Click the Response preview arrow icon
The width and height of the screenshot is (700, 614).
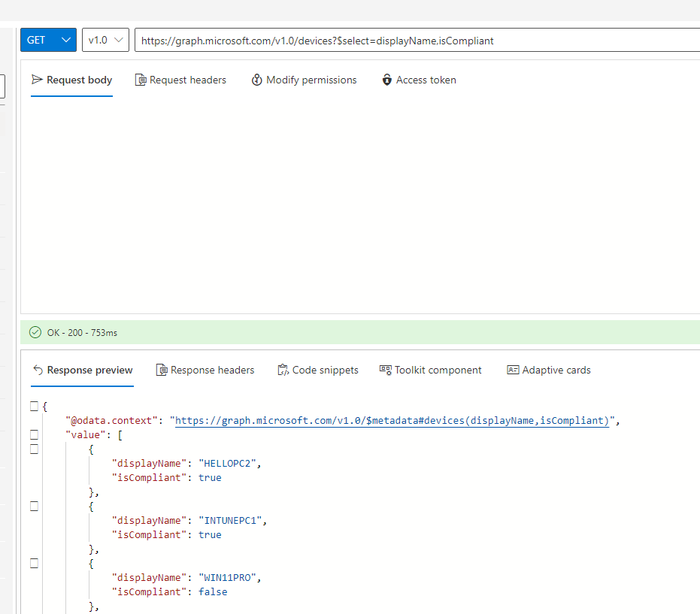(x=38, y=369)
